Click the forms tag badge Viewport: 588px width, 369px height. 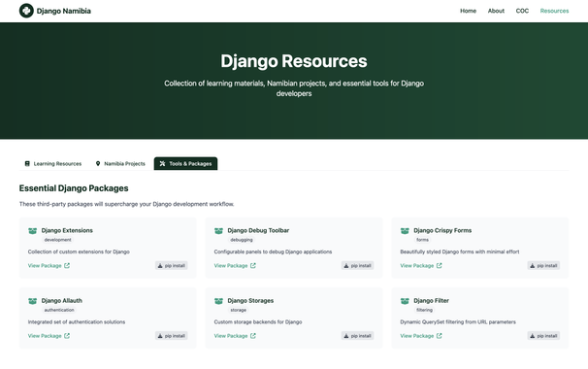coord(422,240)
